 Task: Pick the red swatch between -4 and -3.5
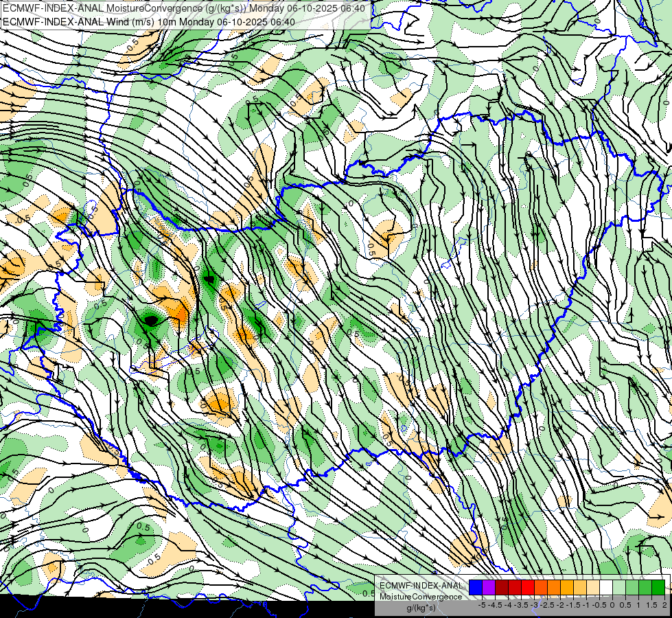click(x=515, y=587)
